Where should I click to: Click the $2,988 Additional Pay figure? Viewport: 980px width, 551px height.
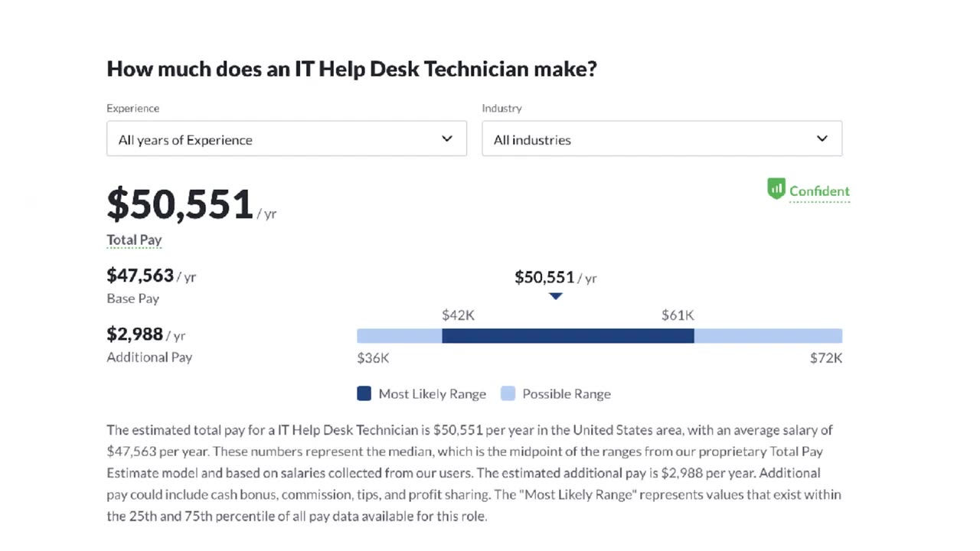point(135,334)
